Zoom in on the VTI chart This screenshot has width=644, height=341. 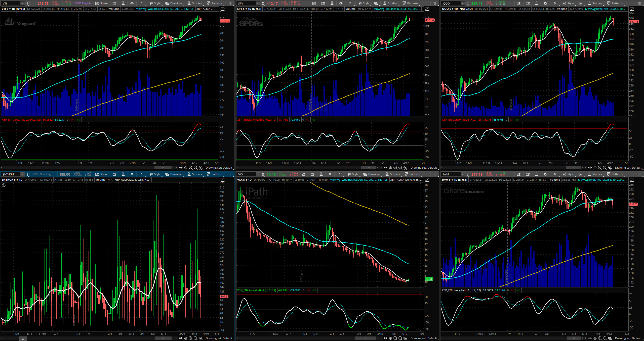[x=190, y=168]
